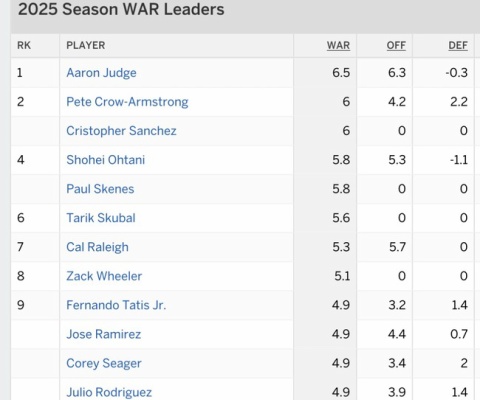This screenshot has height=400, width=480.
Task: Click the RK column header
Action: pyautogui.click(x=24, y=45)
